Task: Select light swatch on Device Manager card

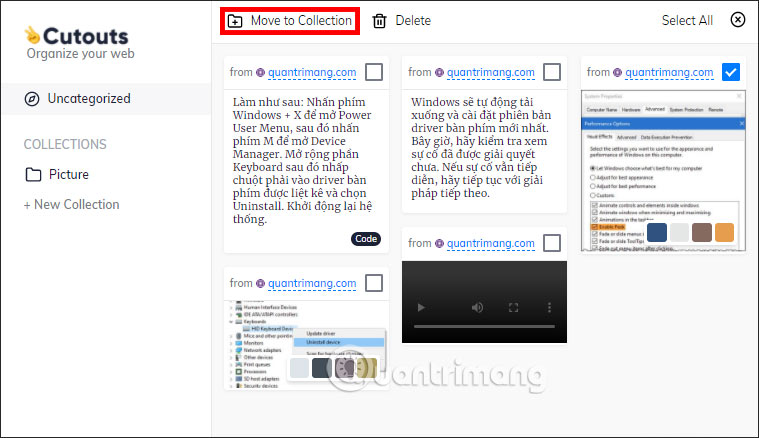Action: pyautogui.click(x=299, y=368)
